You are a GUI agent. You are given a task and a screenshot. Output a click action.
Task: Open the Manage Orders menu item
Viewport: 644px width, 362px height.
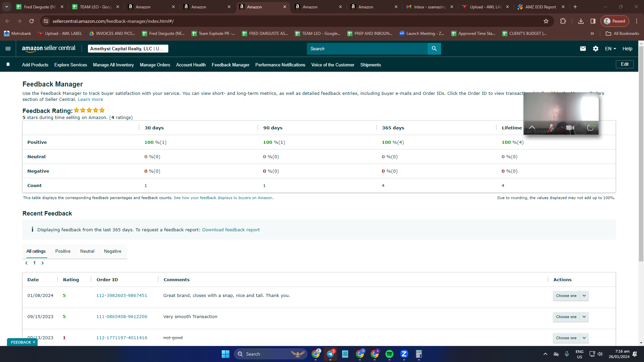(155, 65)
